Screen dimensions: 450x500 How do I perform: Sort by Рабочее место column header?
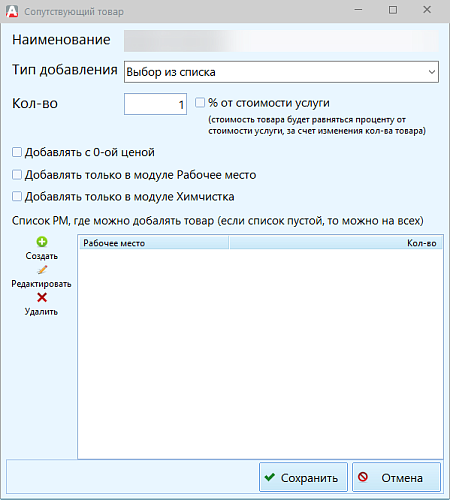click(x=154, y=243)
